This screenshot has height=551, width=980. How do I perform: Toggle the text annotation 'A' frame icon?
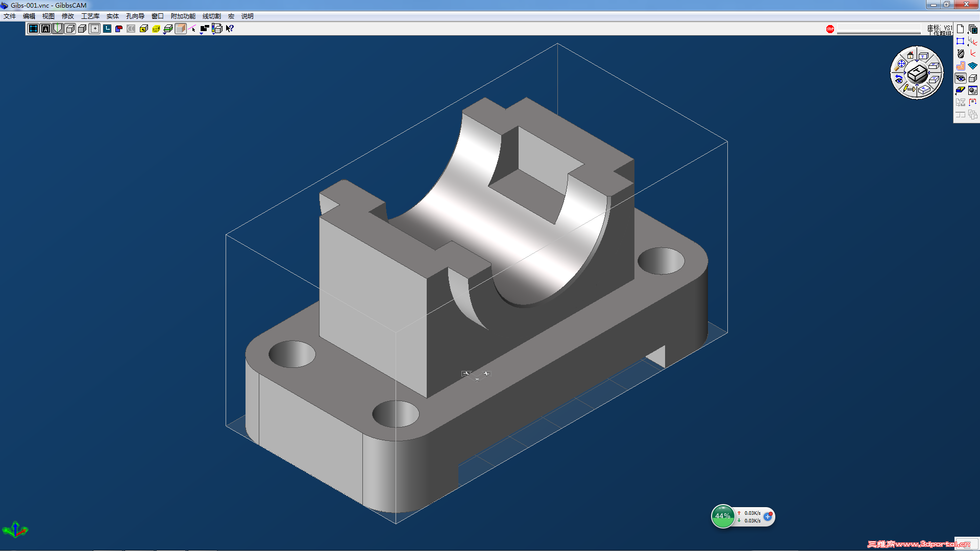(x=45, y=29)
